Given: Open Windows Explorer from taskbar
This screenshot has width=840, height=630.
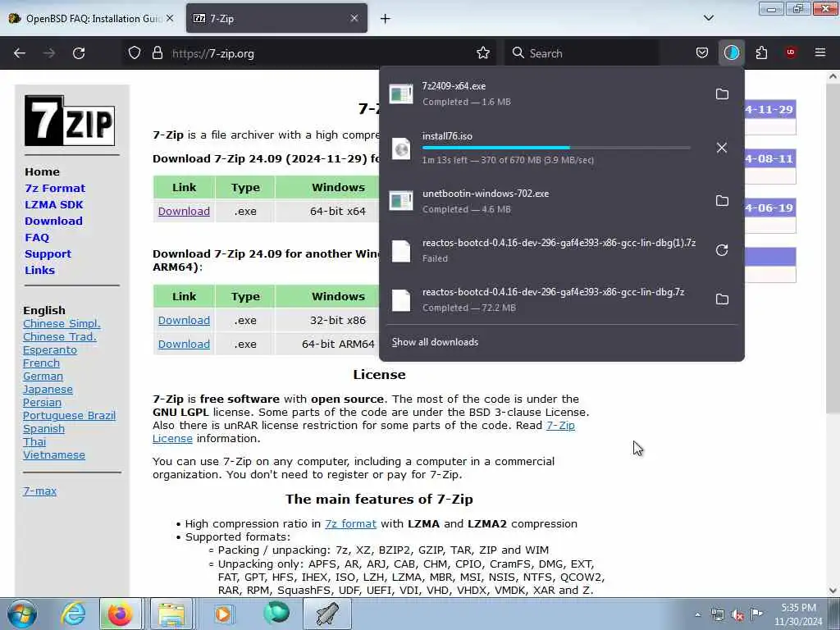Looking at the screenshot, I should [x=171, y=614].
